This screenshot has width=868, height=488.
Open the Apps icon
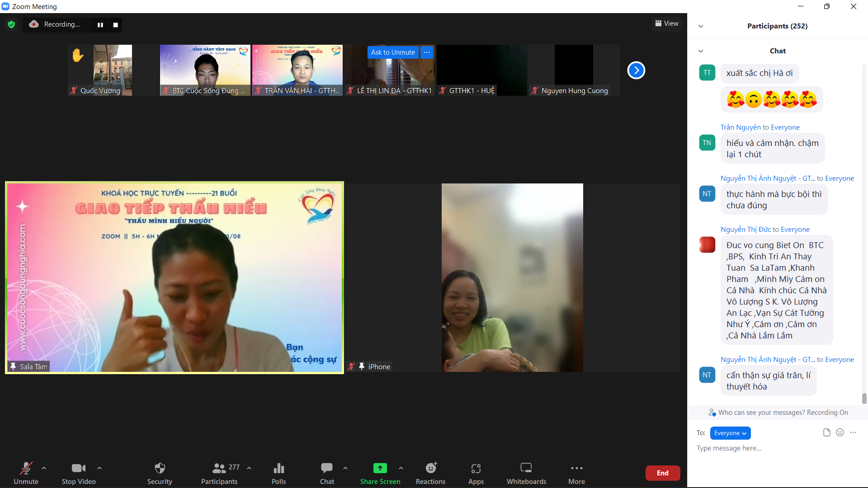click(x=476, y=468)
